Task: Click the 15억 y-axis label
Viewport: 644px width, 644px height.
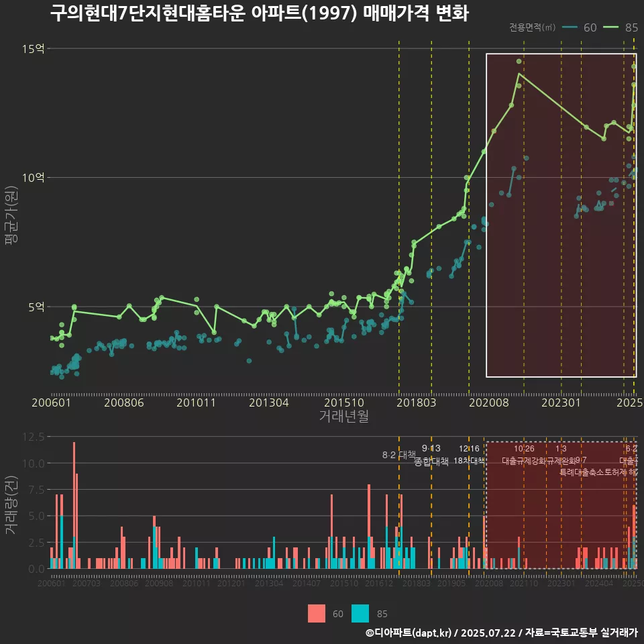Action: click(33, 49)
